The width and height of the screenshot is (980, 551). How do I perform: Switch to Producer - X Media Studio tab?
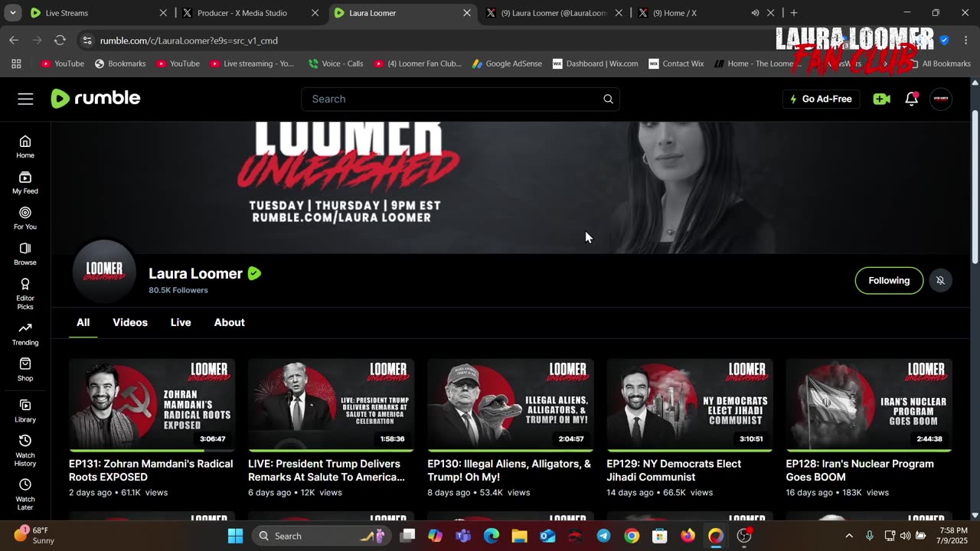(250, 13)
